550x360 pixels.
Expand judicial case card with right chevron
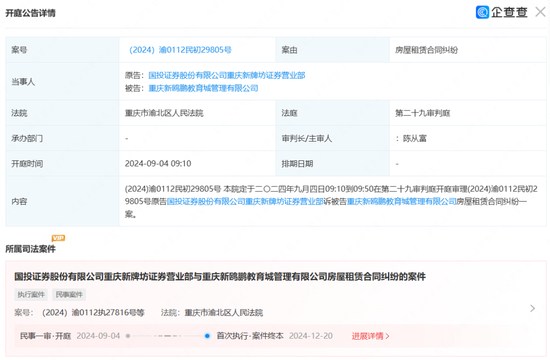click(532, 308)
